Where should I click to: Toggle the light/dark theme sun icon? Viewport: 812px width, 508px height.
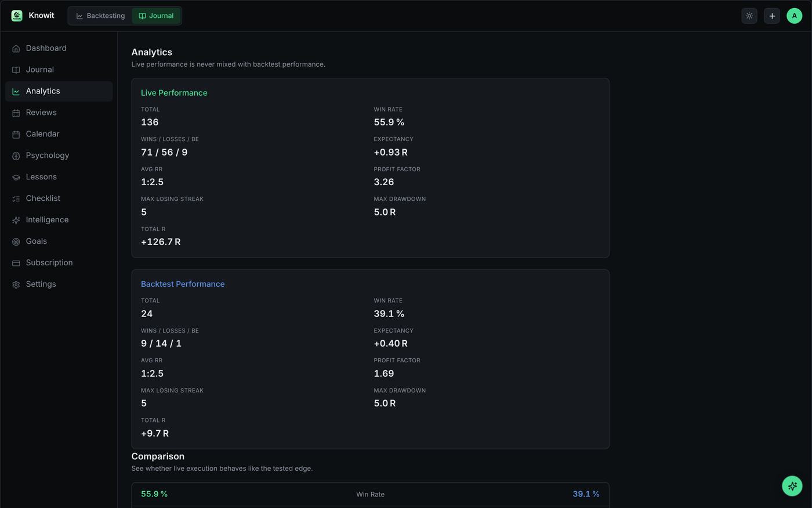click(x=749, y=16)
